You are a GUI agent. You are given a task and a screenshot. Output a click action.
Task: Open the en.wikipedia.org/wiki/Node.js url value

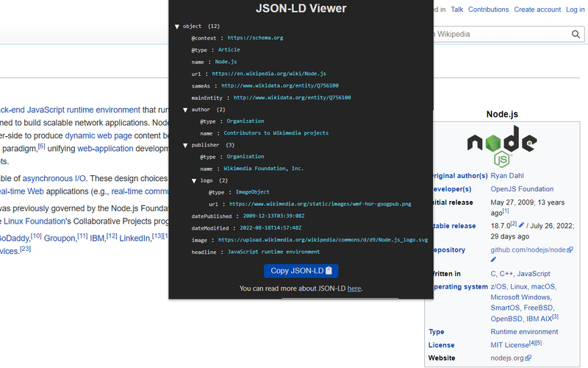tap(269, 74)
